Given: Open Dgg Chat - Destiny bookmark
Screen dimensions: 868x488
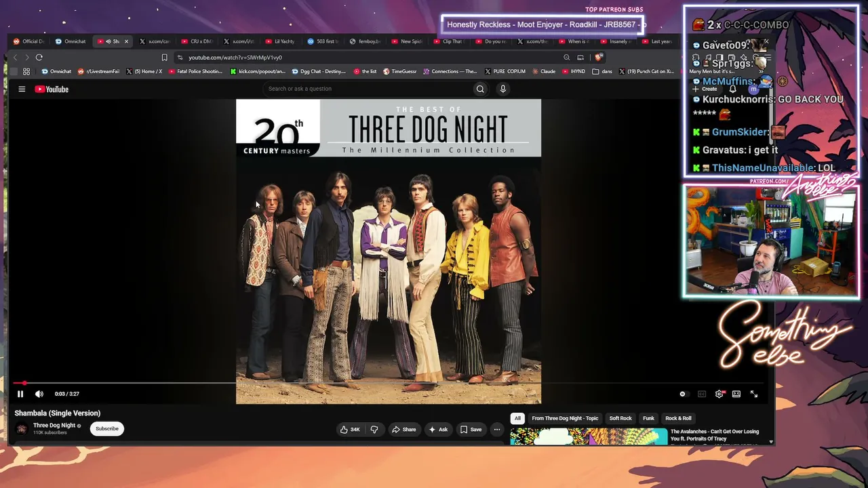Looking at the screenshot, I should tap(319, 71).
